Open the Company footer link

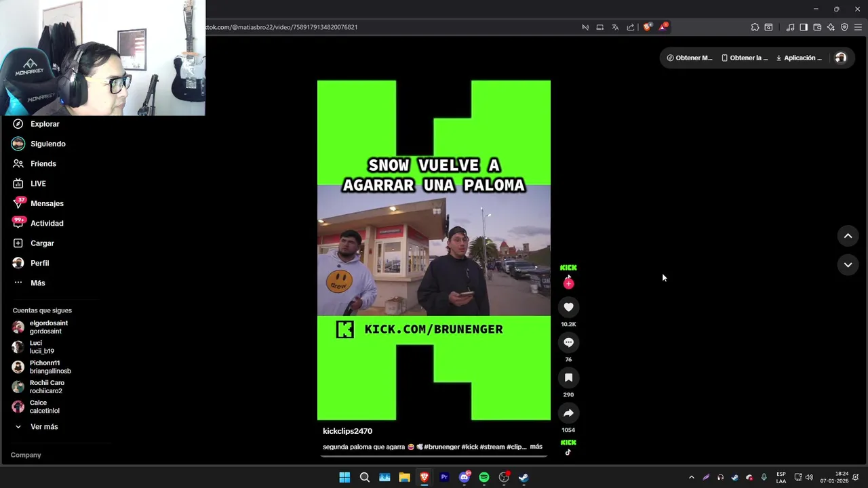coord(26,455)
